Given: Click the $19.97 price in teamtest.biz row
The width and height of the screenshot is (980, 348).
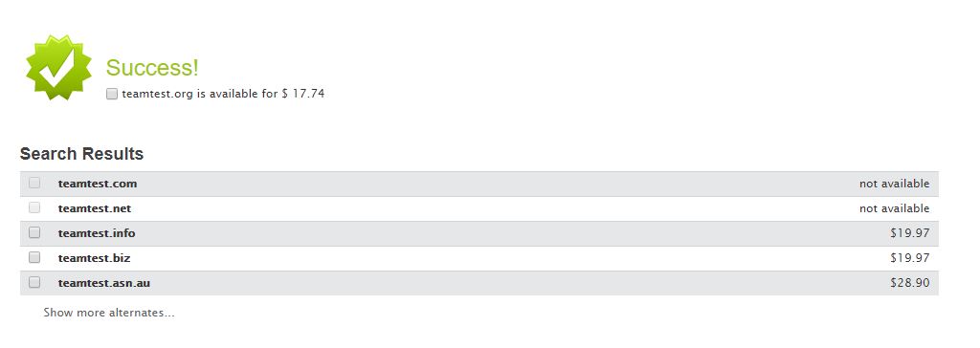Looking at the screenshot, I should click(x=910, y=258).
